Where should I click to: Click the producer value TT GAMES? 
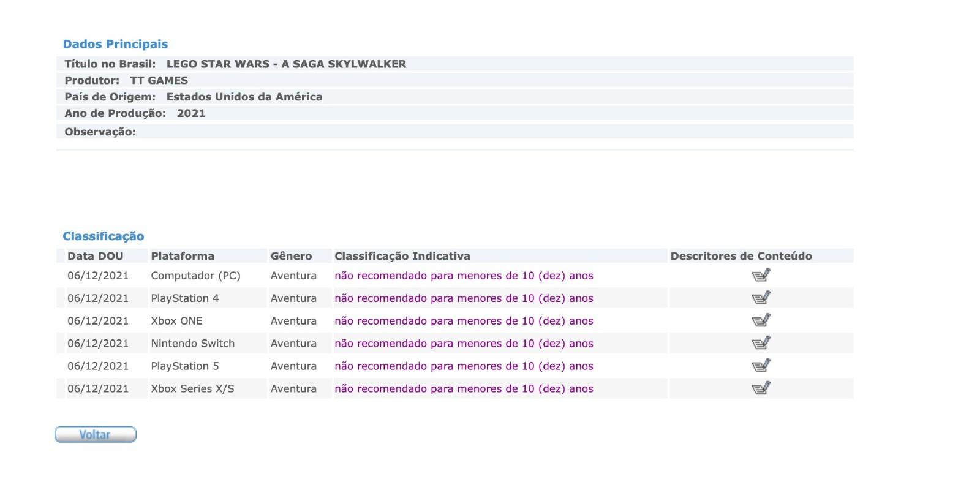pyautogui.click(x=159, y=80)
